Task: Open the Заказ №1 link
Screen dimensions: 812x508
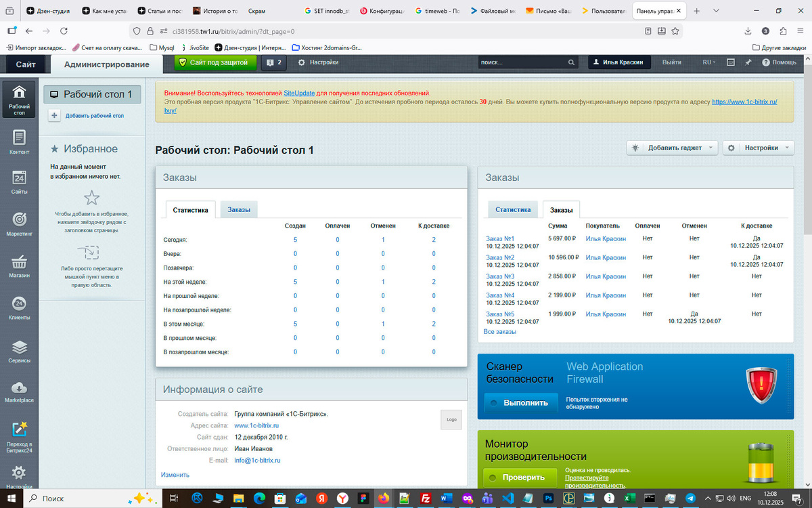Action: click(x=500, y=238)
